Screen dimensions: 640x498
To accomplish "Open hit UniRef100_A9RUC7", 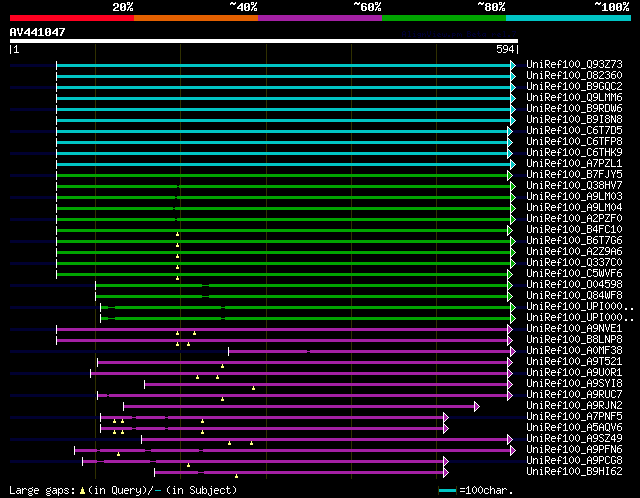I will (574, 395).
